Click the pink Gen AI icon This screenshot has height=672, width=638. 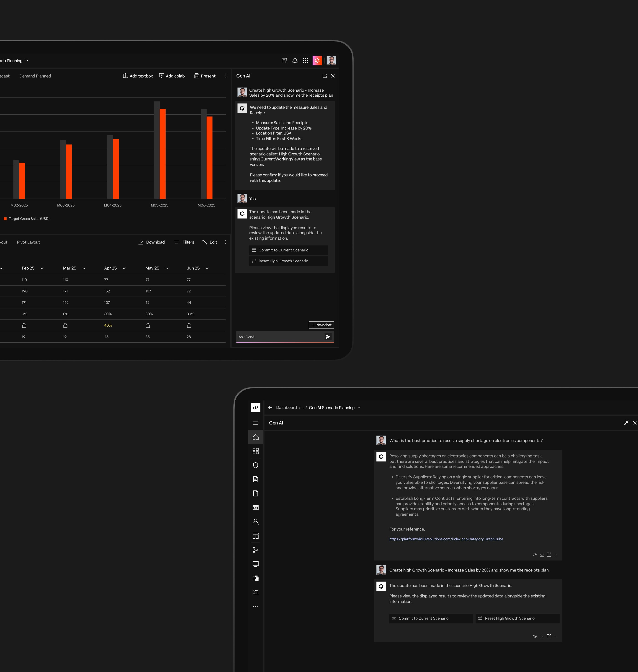point(317,61)
